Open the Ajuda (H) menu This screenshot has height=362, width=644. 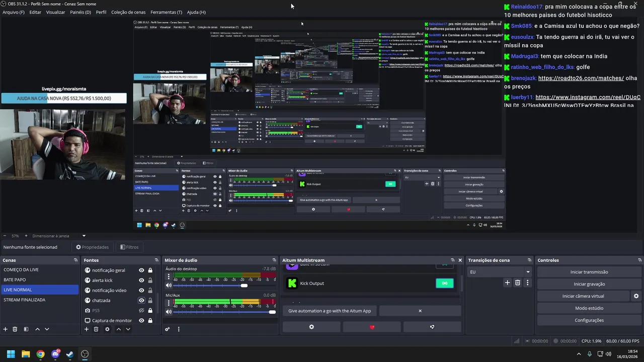196,12
